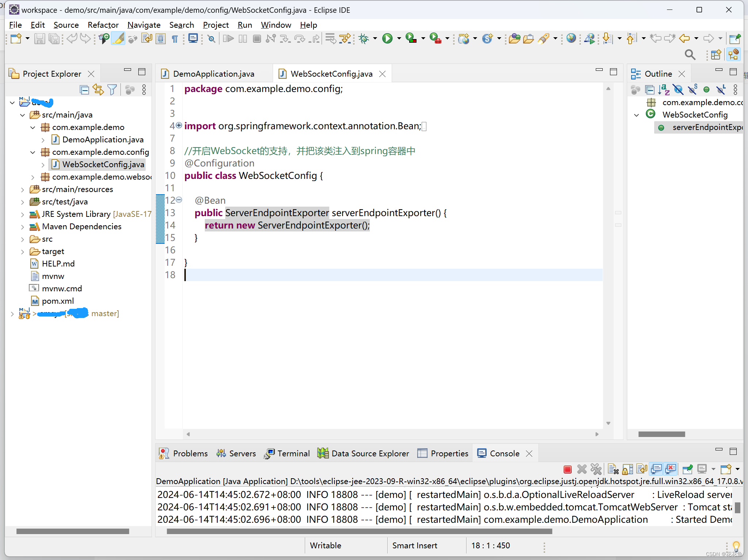Click the green Run button in toolbar
This screenshot has width=748, height=560.
387,38
